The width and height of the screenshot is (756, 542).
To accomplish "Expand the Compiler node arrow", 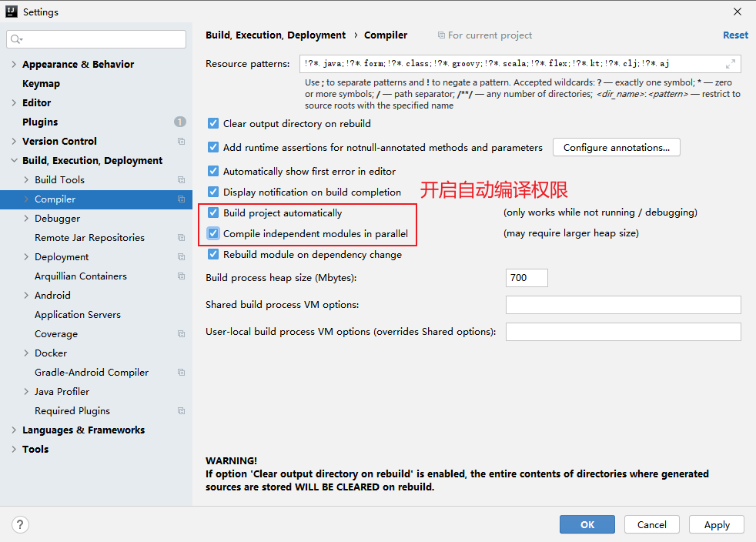I will click(x=26, y=199).
